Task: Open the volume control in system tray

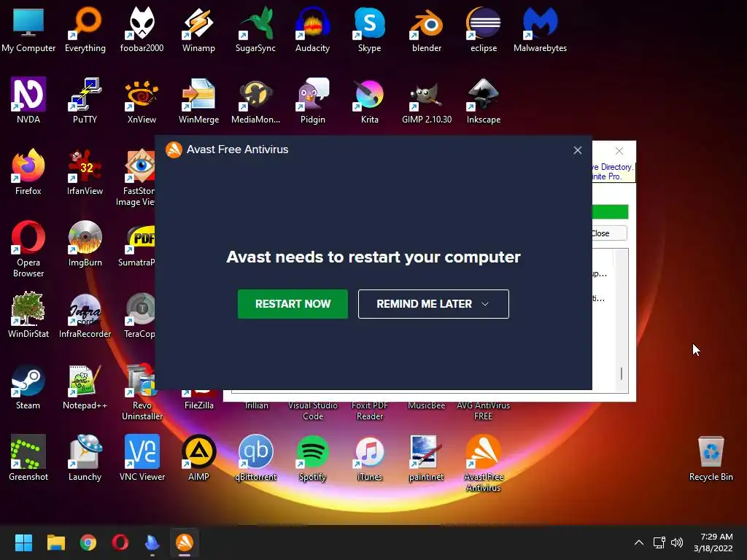Action: point(676,542)
